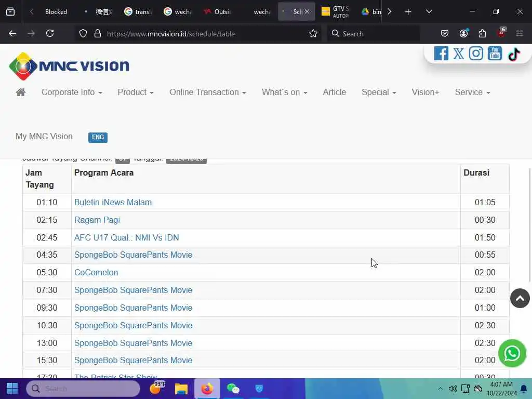
Task: Open CoComelon program link
Action: 96,272
